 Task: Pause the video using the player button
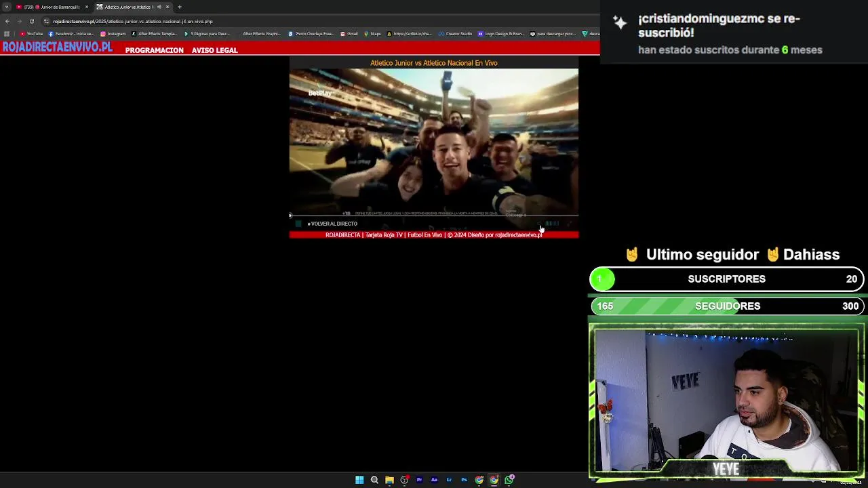click(298, 224)
